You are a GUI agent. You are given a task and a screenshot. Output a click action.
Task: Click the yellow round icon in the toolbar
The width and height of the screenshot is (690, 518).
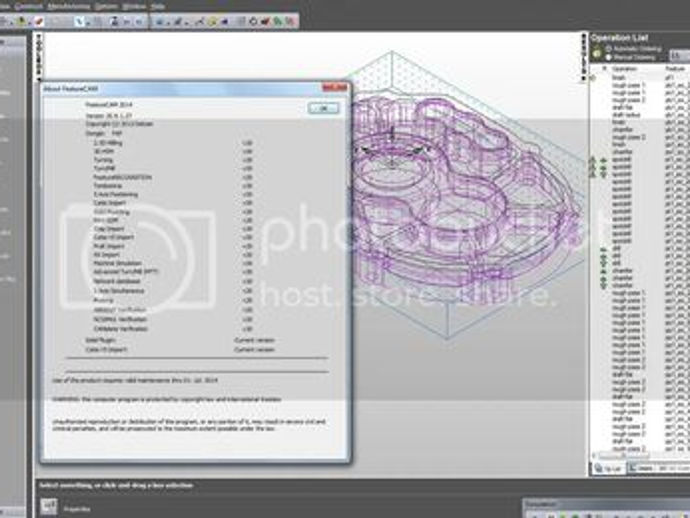tap(212, 21)
